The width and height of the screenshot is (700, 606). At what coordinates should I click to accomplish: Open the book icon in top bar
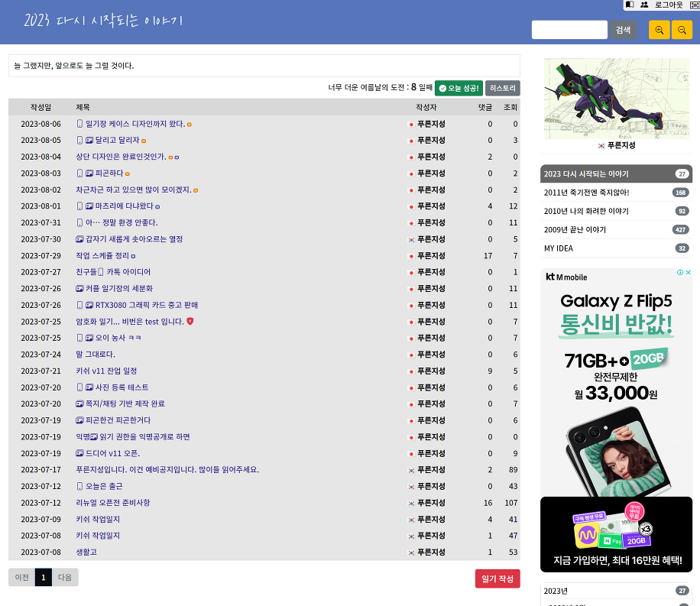[x=630, y=5]
